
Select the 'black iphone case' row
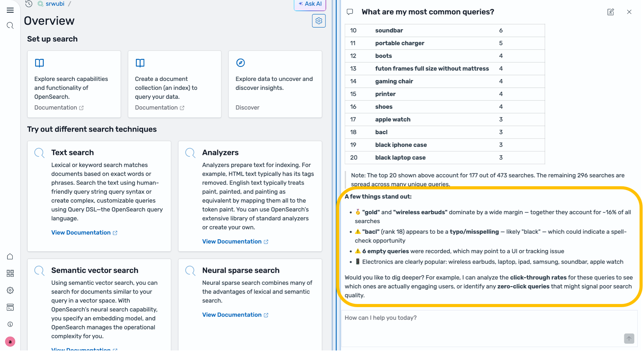[445, 145]
